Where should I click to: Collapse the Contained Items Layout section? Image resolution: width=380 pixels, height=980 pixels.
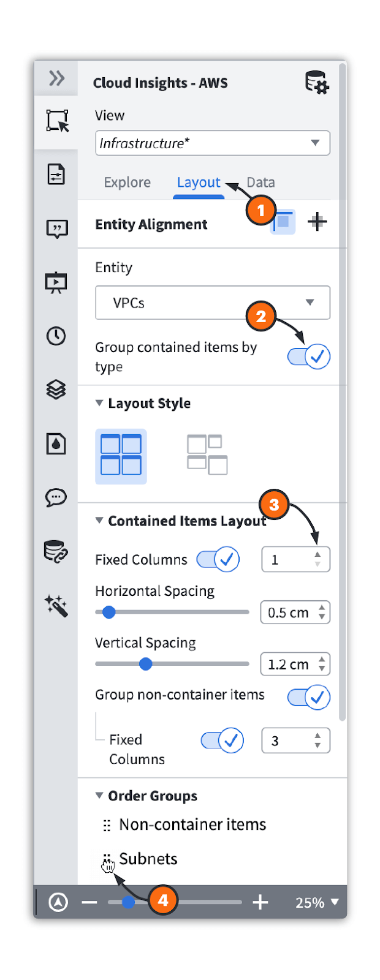(99, 521)
